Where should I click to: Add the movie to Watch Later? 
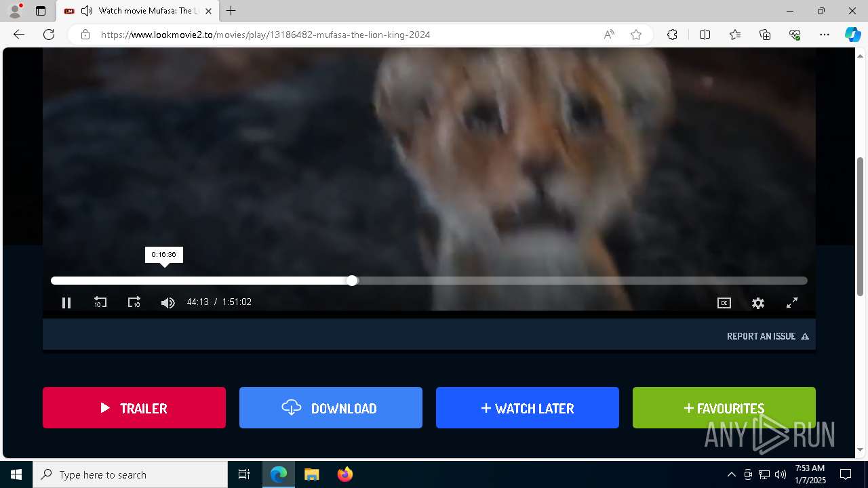(x=528, y=408)
